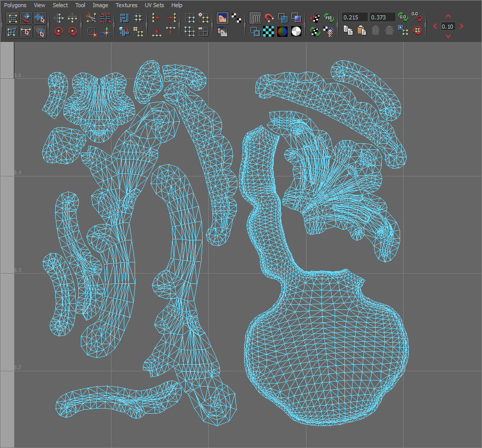Toggle the texture image display
Viewport: 482px width, 448px height.
[x=223, y=18]
